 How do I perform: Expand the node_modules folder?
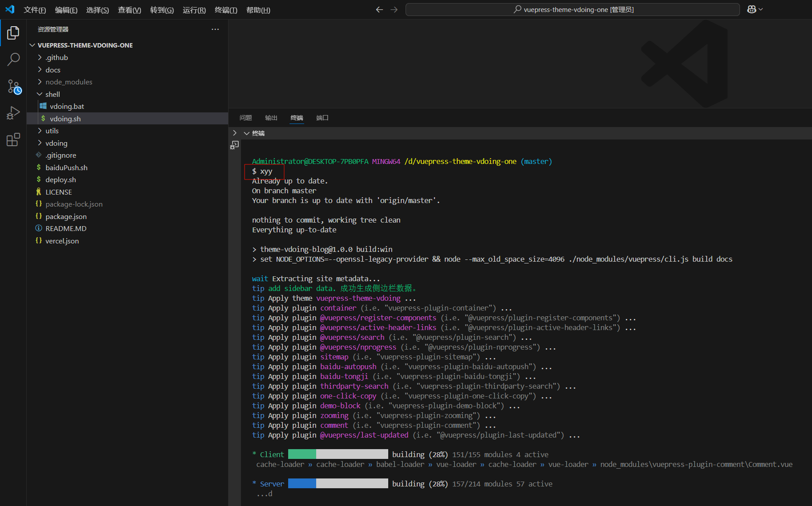[40, 82]
